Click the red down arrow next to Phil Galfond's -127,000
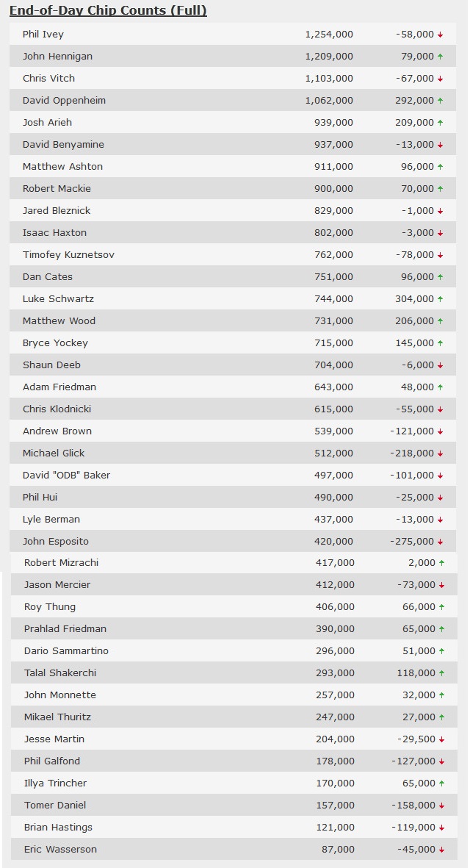The image size is (470, 868). pyautogui.click(x=442, y=761)
